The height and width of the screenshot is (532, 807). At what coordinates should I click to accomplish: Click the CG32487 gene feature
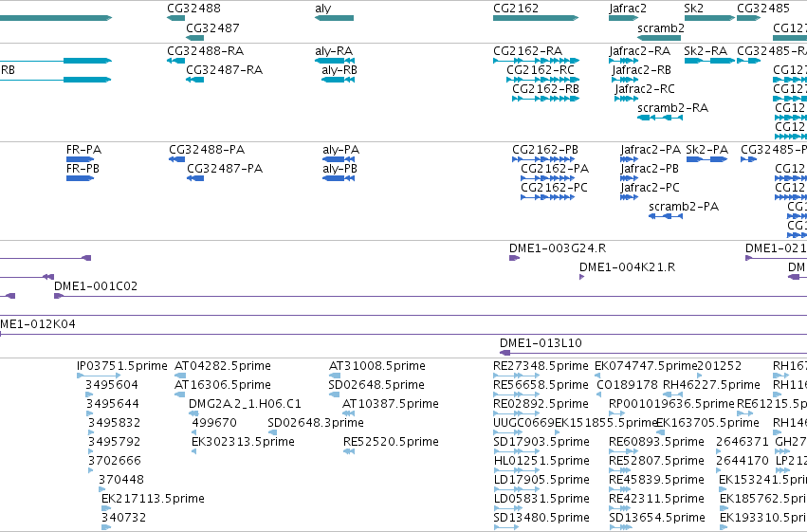pos(194,38)
